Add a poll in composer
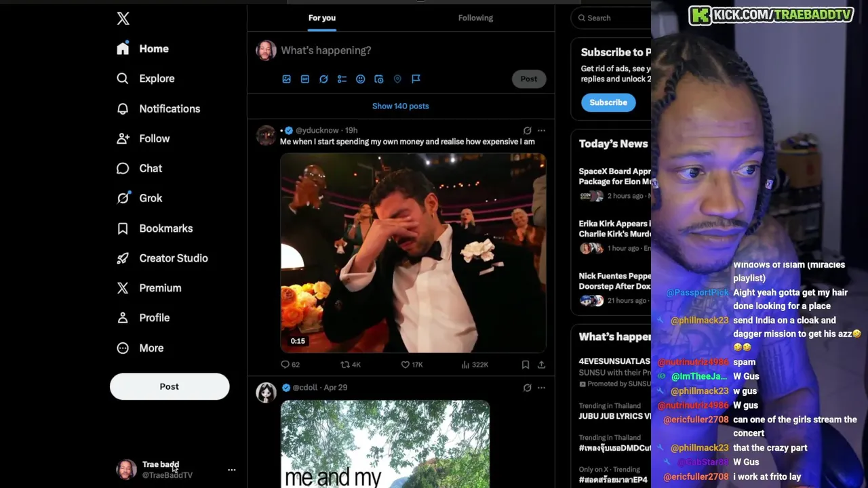 342,79
